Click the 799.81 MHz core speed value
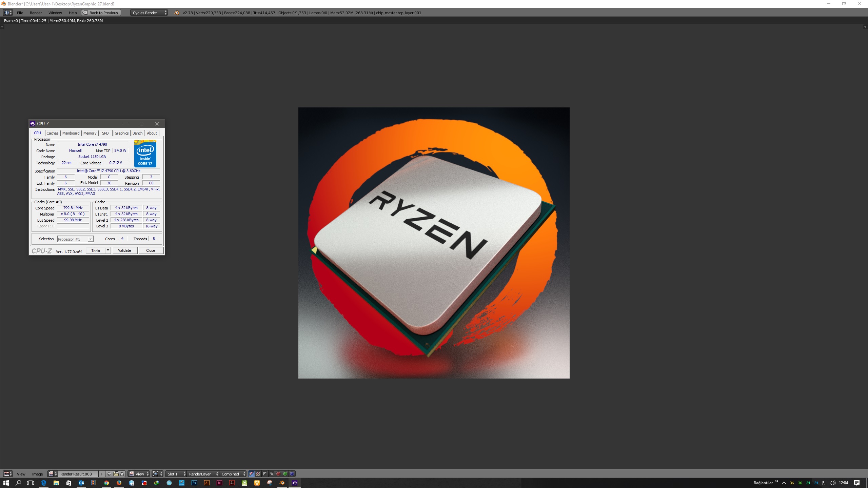 tap(73, 208)
